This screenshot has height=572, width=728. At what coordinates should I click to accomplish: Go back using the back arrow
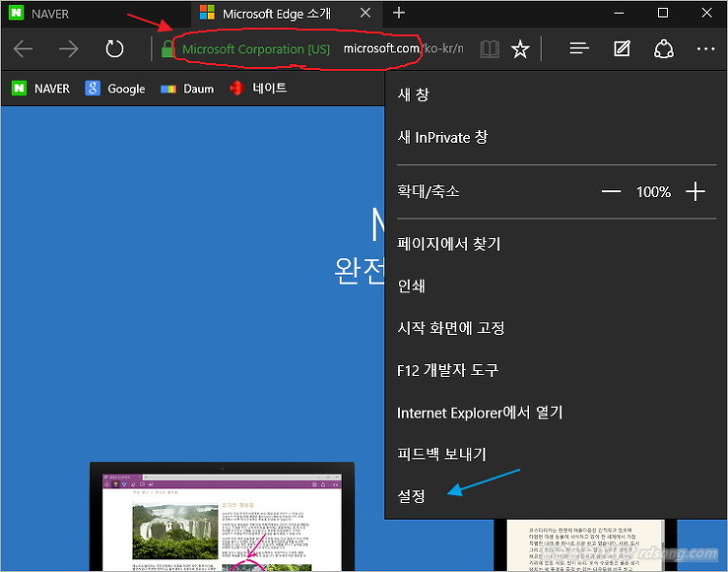(23, 50)
